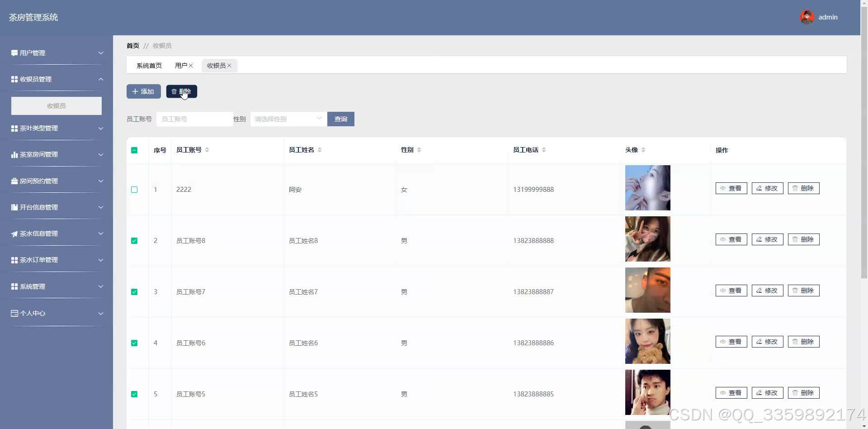This screenshot has width=868, height=429.
Task: Uncheck the 员工账号8 row checkbox
Action: (134, 241)
